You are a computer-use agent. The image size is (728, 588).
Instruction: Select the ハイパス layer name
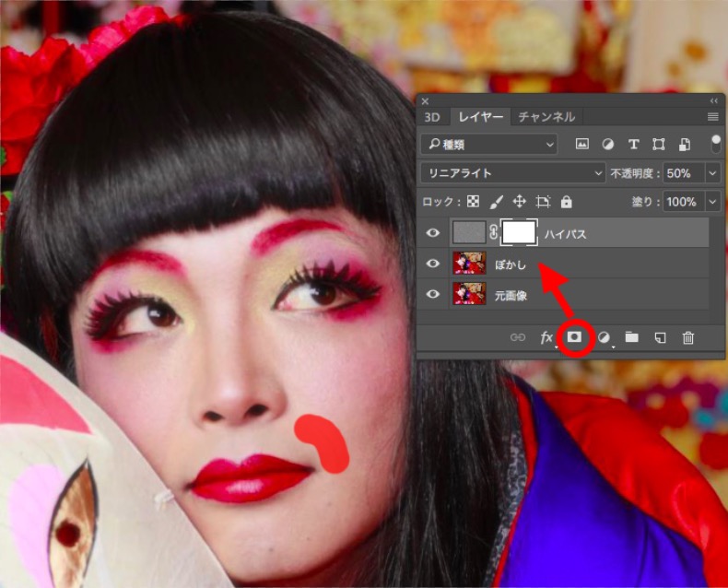(565, 233)
